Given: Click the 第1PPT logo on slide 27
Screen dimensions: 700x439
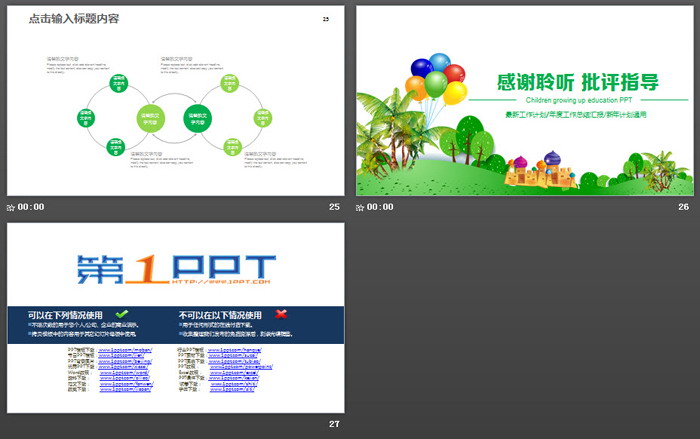Looking at the screenshot, I should [176, 268].
